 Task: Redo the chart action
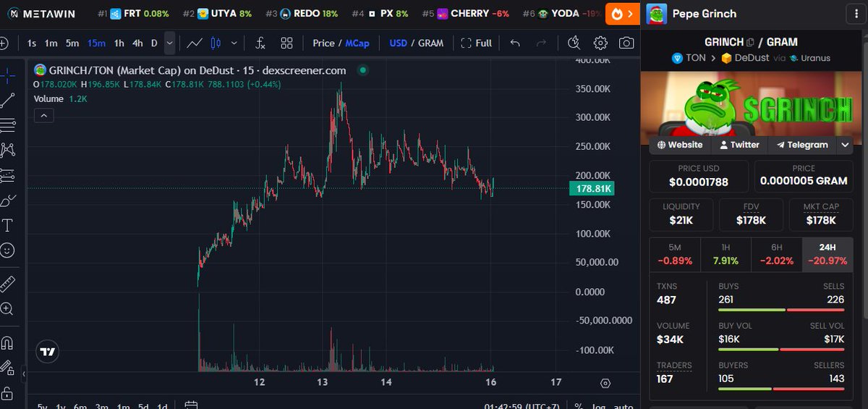coord(541,43)
